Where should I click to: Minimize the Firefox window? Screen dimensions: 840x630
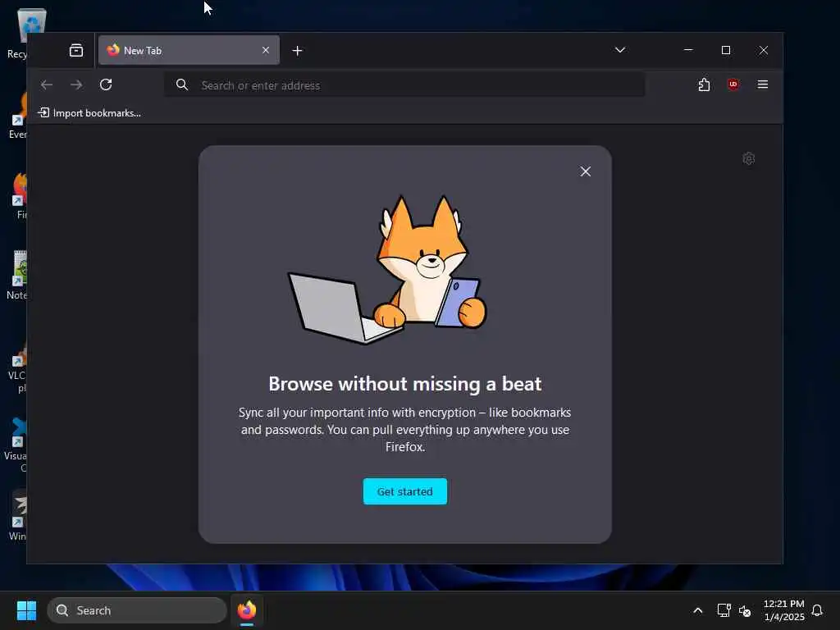tap(688, 50)
